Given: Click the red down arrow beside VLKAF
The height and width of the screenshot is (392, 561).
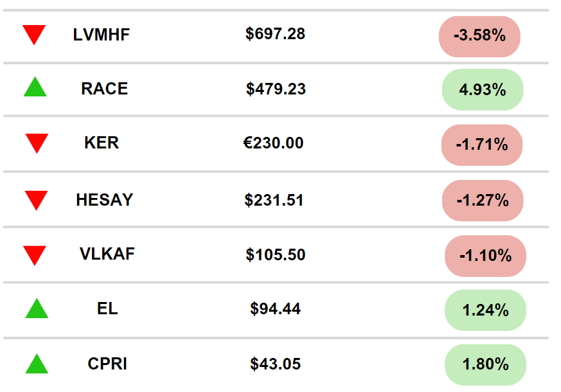Looking at the screenshot, I should point(34,256).
